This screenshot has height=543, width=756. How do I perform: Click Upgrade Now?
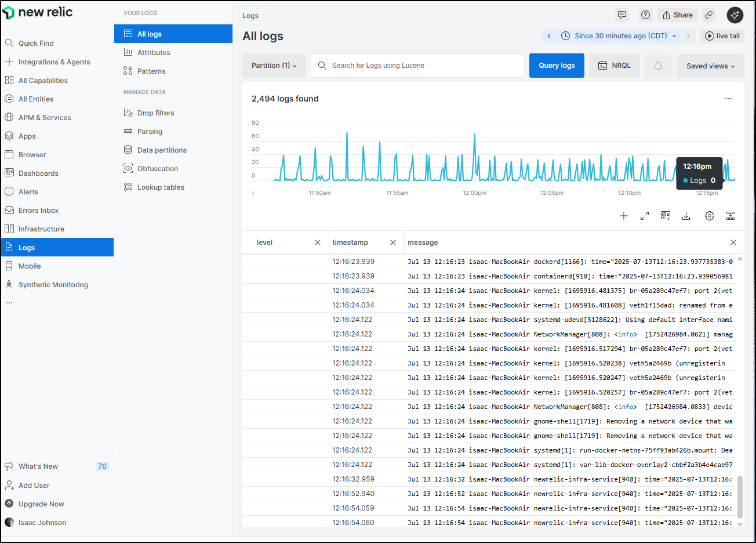tap(57, 504)
